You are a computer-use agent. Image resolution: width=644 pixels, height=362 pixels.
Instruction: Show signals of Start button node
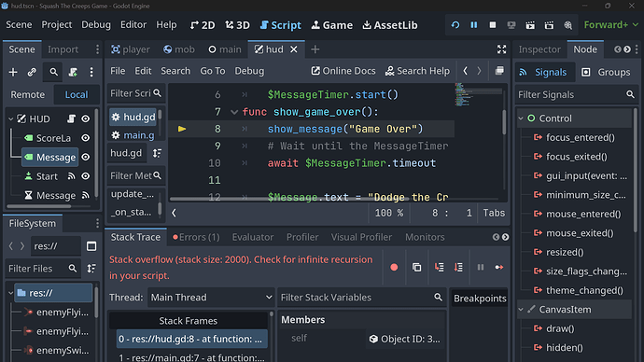[71, 176]
